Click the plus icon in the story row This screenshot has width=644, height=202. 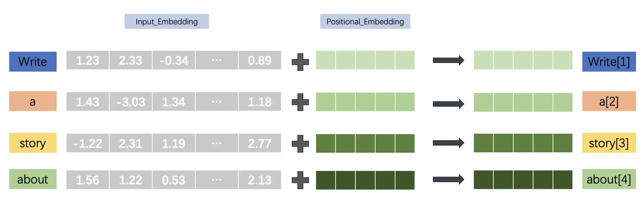300,144
